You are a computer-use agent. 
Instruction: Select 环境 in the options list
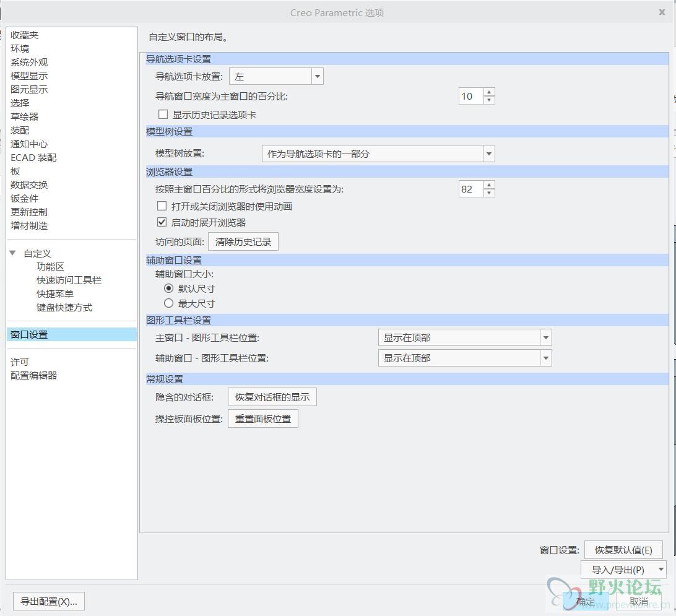click(x=20, y=49)
